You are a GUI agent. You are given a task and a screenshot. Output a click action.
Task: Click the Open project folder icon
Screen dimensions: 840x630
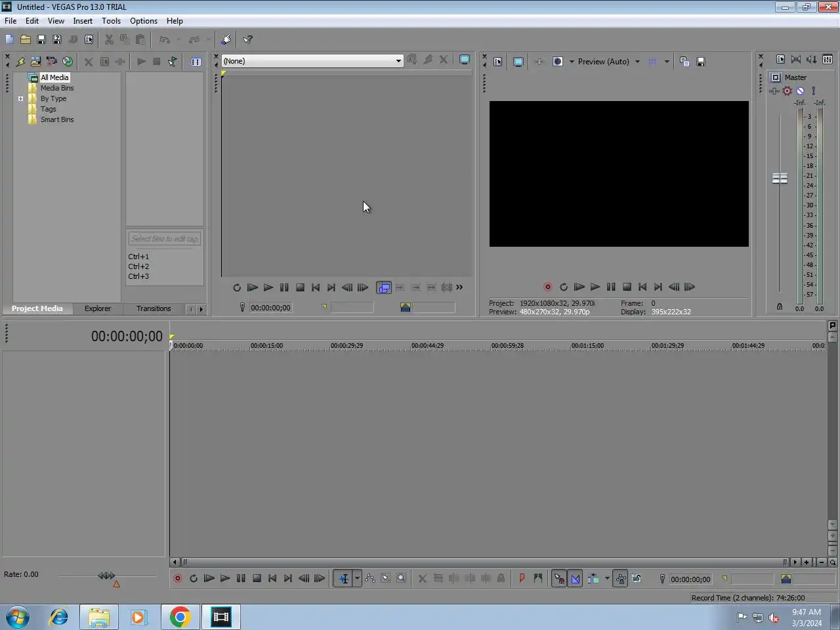[26, 39]
